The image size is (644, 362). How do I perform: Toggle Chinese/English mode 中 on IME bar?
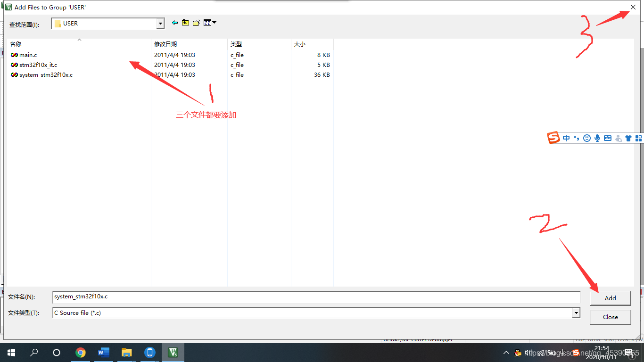566,138
